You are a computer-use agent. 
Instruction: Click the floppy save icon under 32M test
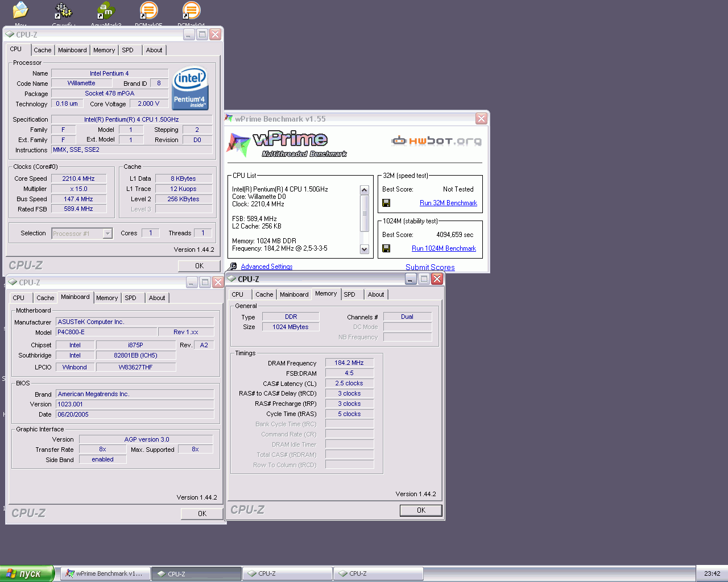tap(386, 203)
